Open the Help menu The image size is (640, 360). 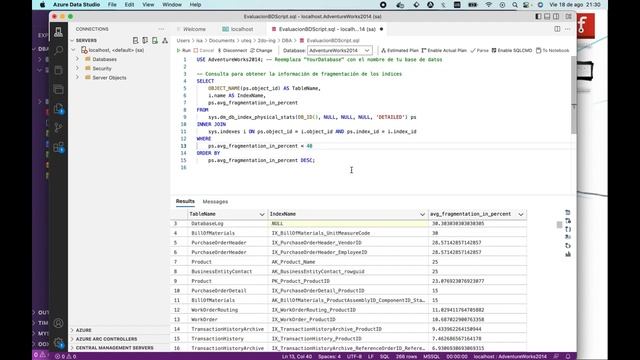pyautogui.click(x=195, y=4)
